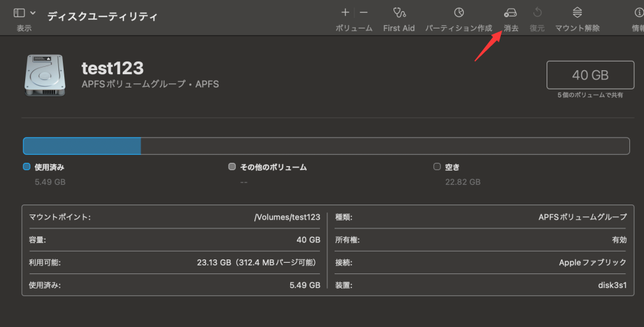Click the 表示 label under the sidebar icon

[25, 28]
